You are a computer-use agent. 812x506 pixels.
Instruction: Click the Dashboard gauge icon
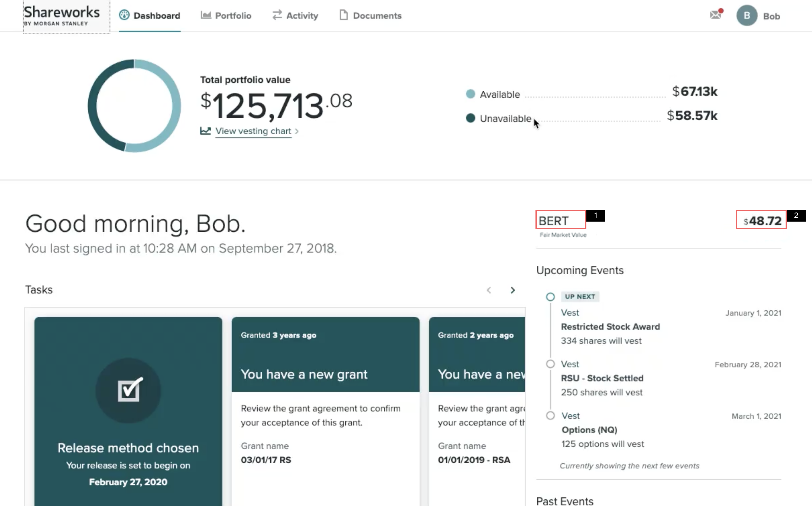pyautogui.click(x=124, y=15)
